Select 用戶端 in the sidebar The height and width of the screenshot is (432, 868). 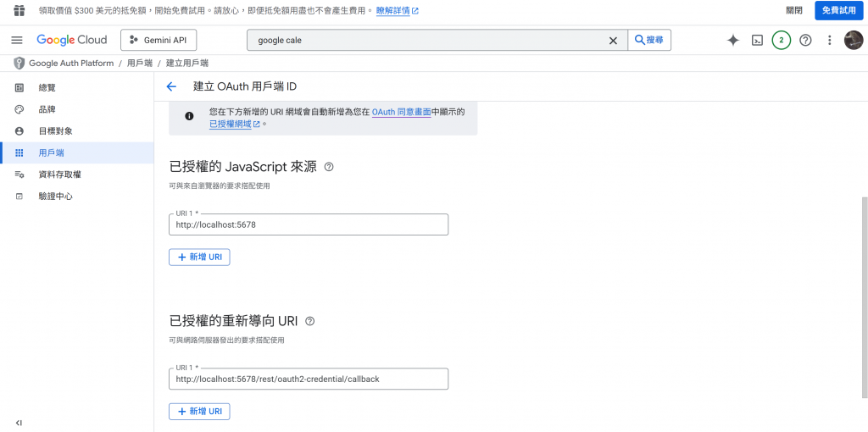[x=77, y=152]
